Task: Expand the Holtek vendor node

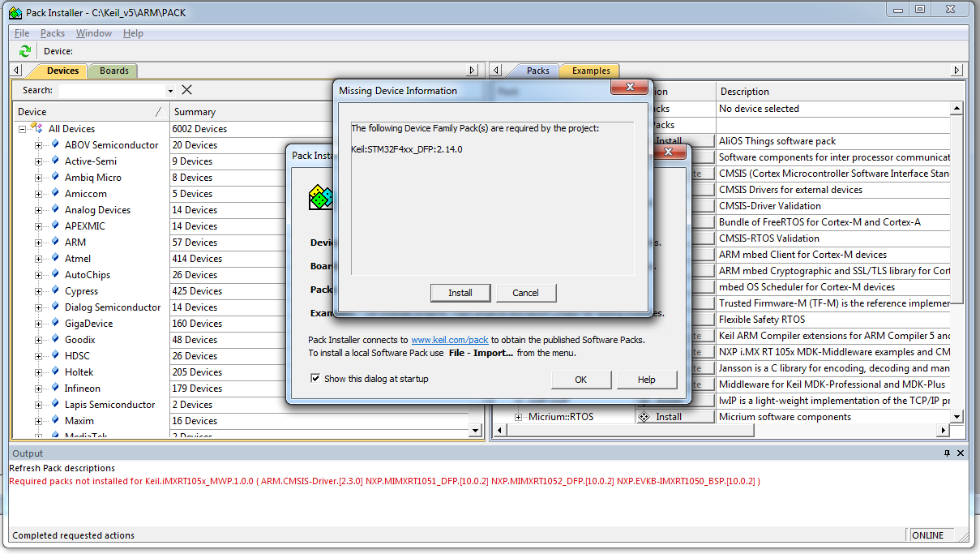Action: click(x=38, y=372)
